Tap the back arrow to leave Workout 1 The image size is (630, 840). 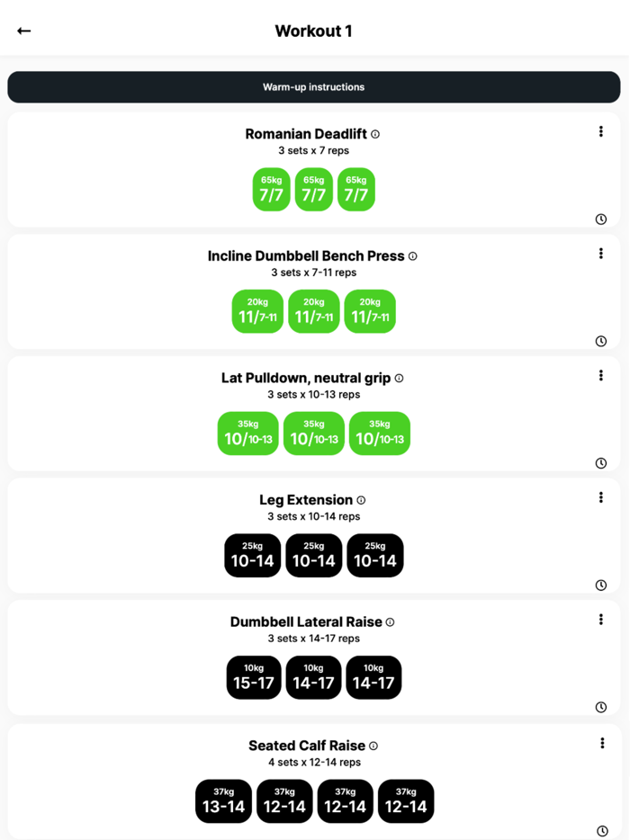[23, 30]
